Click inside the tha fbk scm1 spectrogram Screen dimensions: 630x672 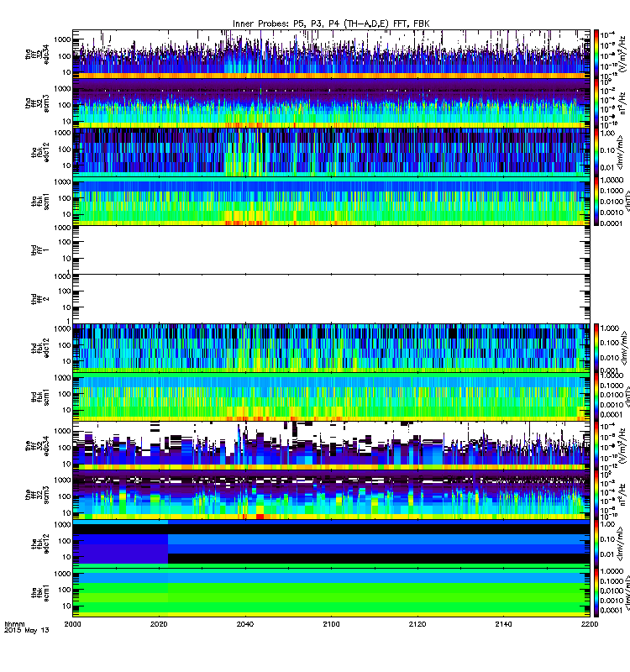pos(331,201)
